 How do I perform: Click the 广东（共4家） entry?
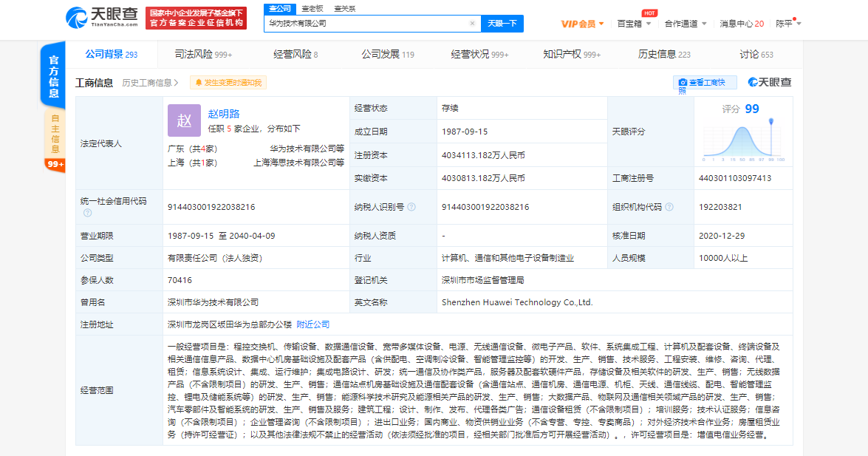[193, 149]
